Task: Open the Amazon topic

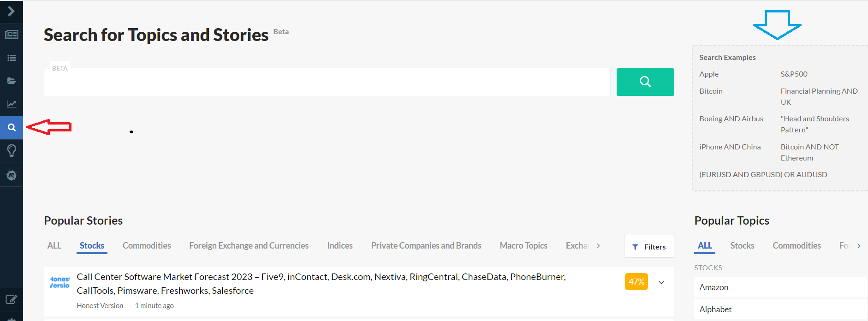Action: click(x=781, y=287)
